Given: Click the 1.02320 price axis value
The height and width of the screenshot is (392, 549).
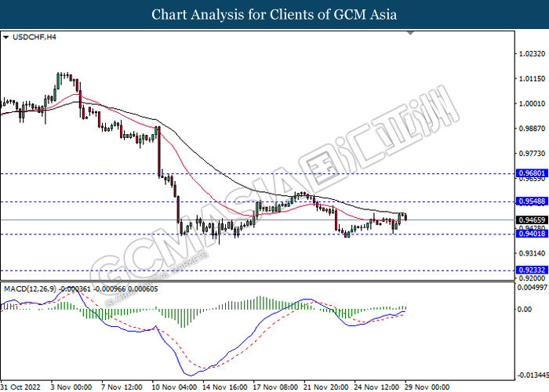Looking at the screenshot, I should click(x=533, y=54).
